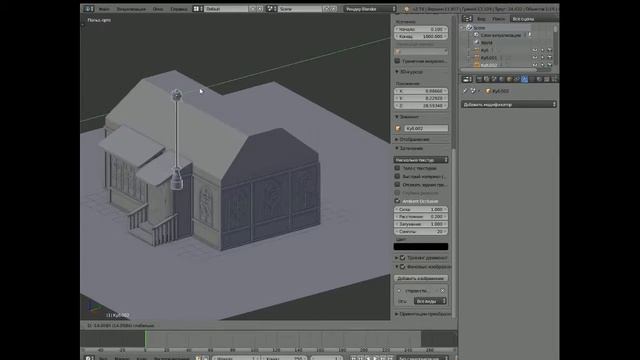Open the axis 'Все виды' dropdown
This screenshot has height=360, width=640.
coord(430,301)
